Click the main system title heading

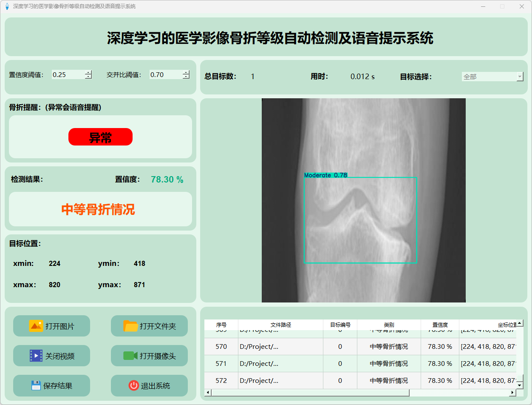coord(270,38)
